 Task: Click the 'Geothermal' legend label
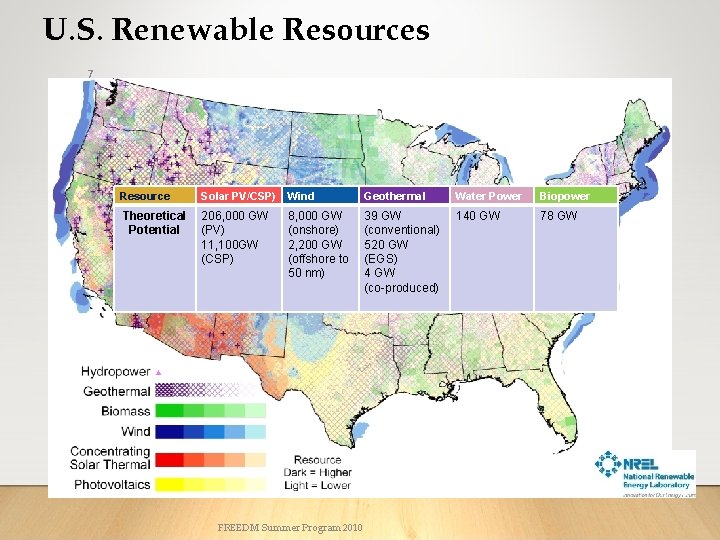tap(117, 391)
